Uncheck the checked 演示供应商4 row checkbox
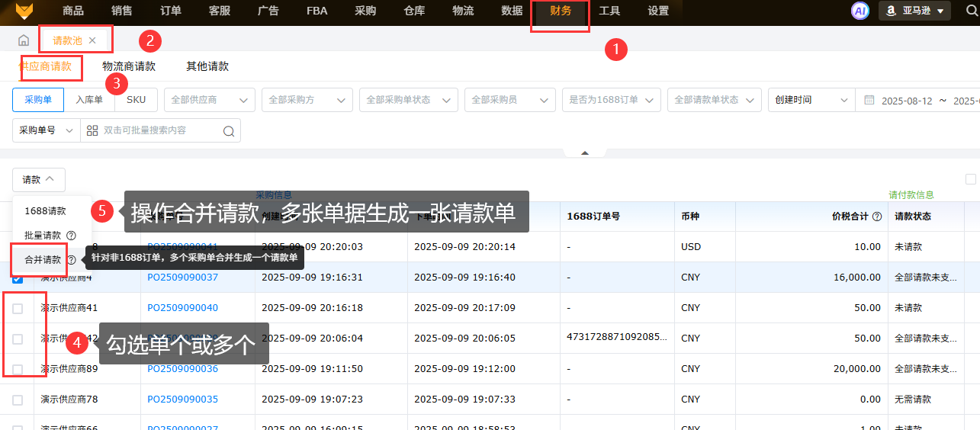The image size is (980, 430). pyautogui.click(x=18, y=278)
